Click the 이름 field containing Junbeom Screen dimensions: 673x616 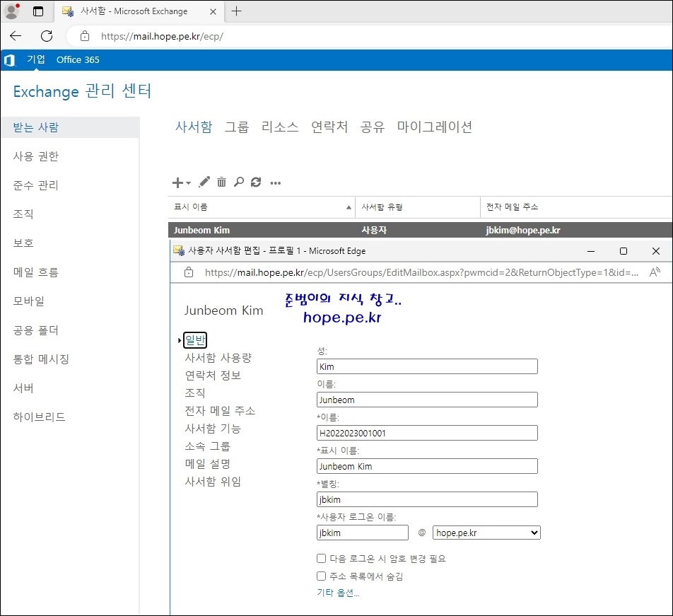(427, 400)
